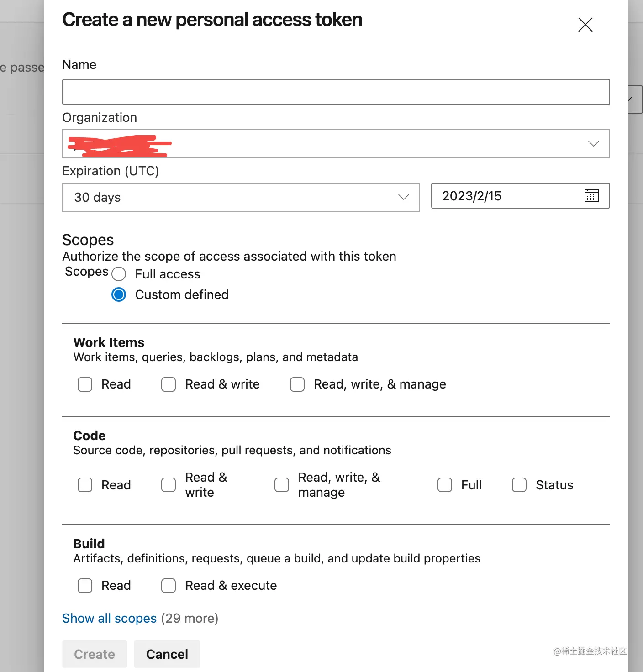
Task: Click the Name text field
Action: pyautogui.click(x=336, y=92)
